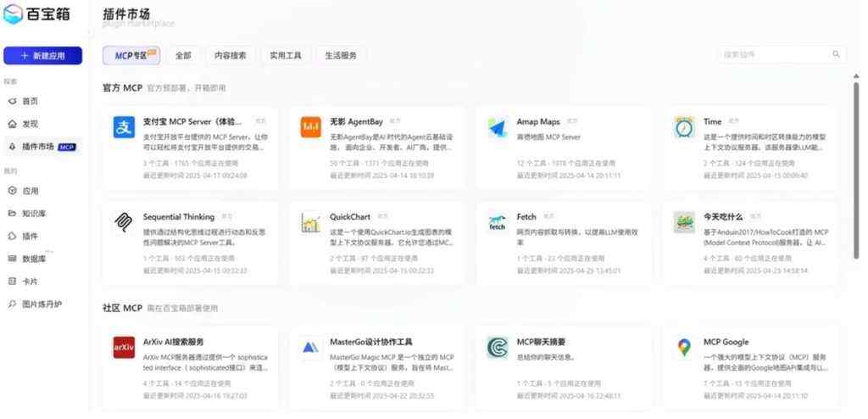Open the Amap Maps card title
The width and height of the screenshot is (868, 419).
pyautogui.click(x=538, y=121)
